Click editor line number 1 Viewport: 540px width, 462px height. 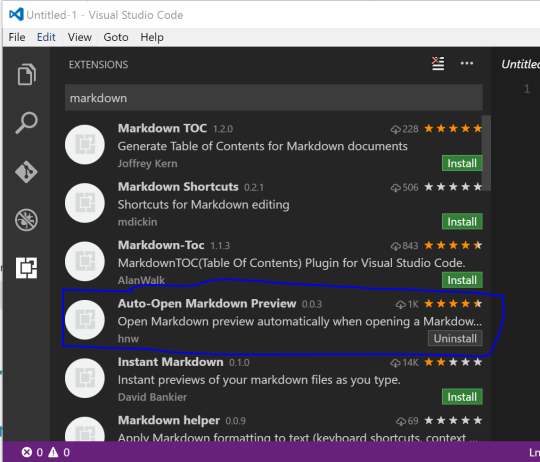[527, 89]
